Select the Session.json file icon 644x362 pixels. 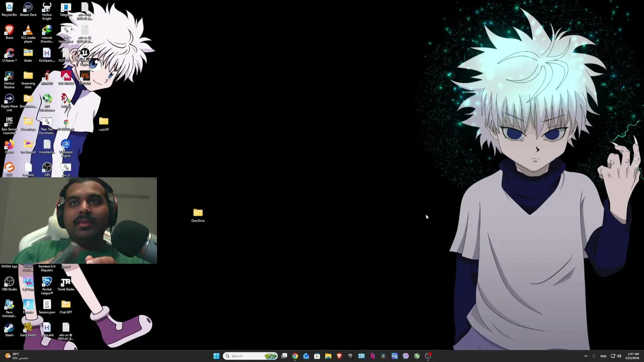click(47, 307)
